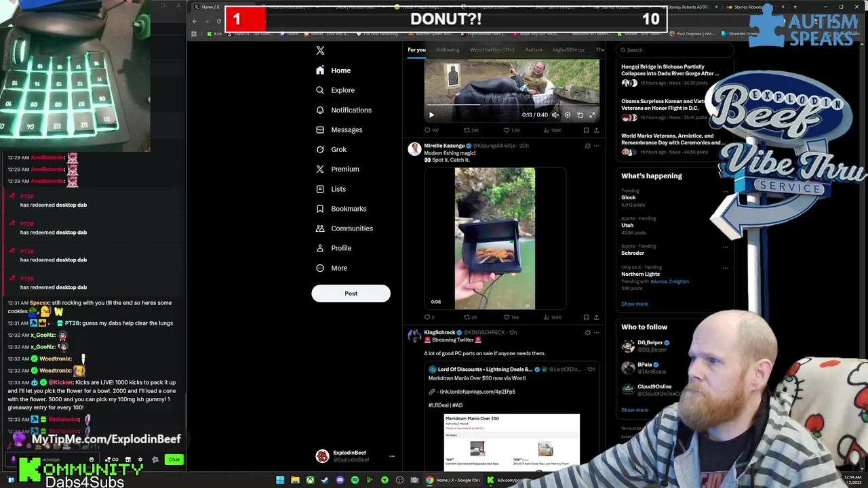Open the Utah trending topic

(x=627, y=225)
